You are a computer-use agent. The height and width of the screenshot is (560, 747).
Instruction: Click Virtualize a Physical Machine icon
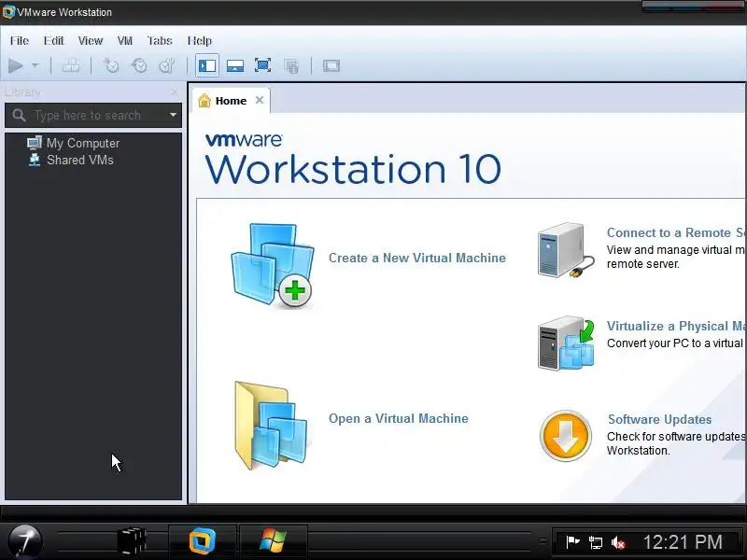pyautogui.click(x=566, y=343)
